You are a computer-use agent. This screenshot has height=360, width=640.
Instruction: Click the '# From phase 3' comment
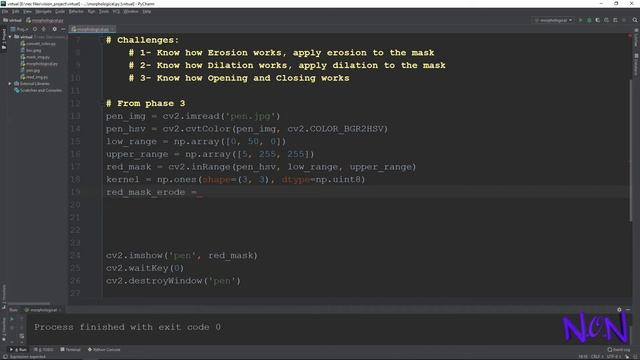(x=145, y=103)
